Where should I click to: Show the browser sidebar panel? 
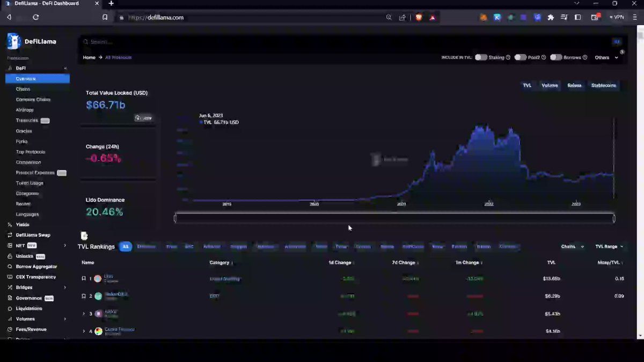(x=578, y=17)
